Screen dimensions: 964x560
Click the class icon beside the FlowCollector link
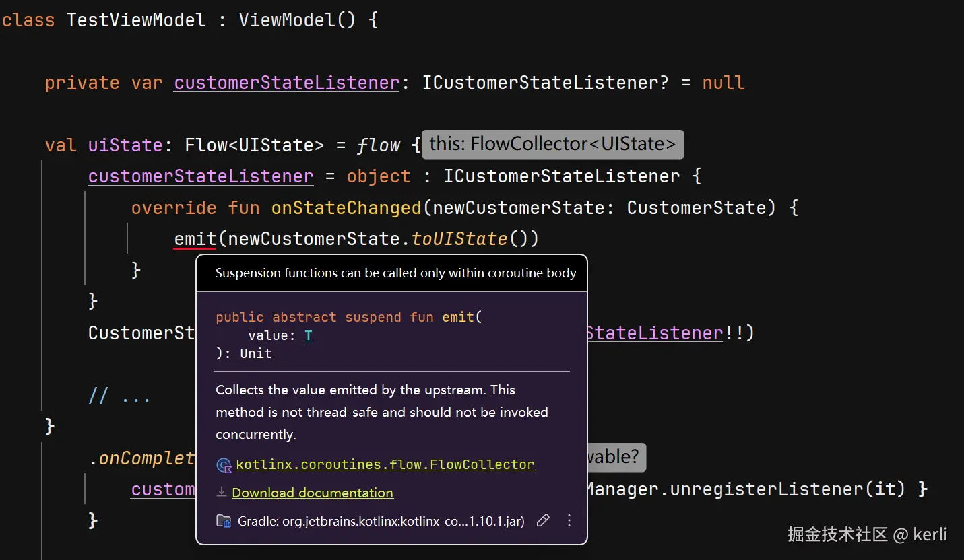pos(224,465)
